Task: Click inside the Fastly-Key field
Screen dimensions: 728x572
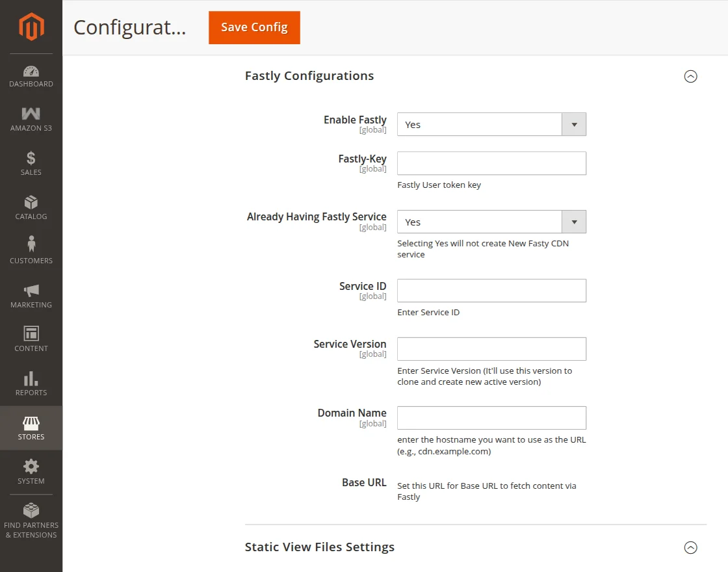Action: tap(491, 163)
